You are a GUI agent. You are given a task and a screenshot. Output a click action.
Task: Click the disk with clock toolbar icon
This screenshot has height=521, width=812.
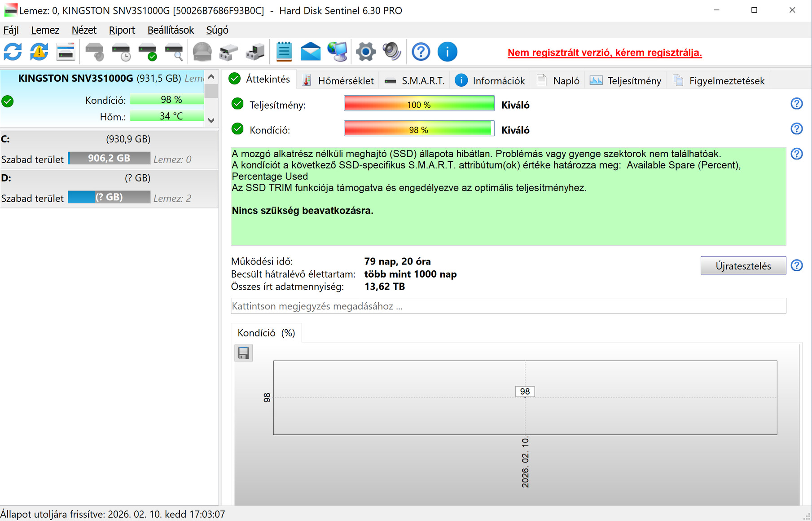tap(121, 52)
